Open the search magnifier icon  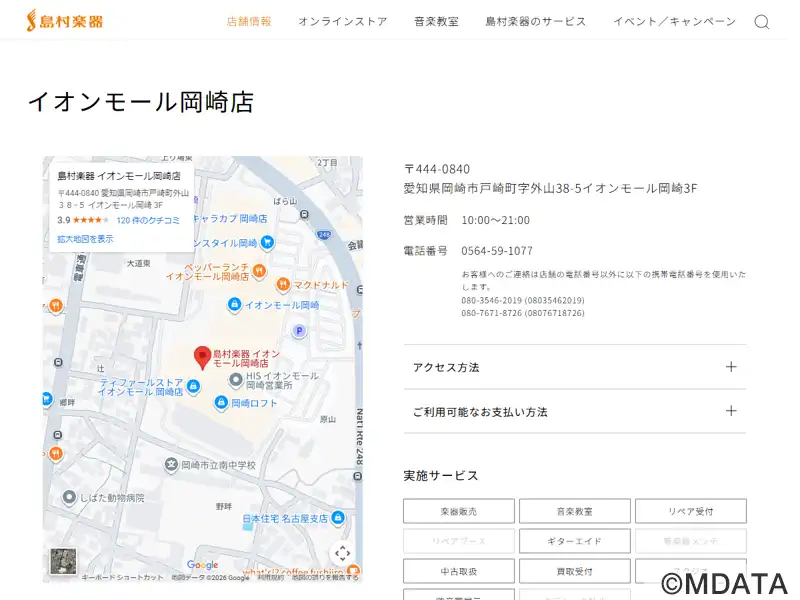tap(761, 22)
